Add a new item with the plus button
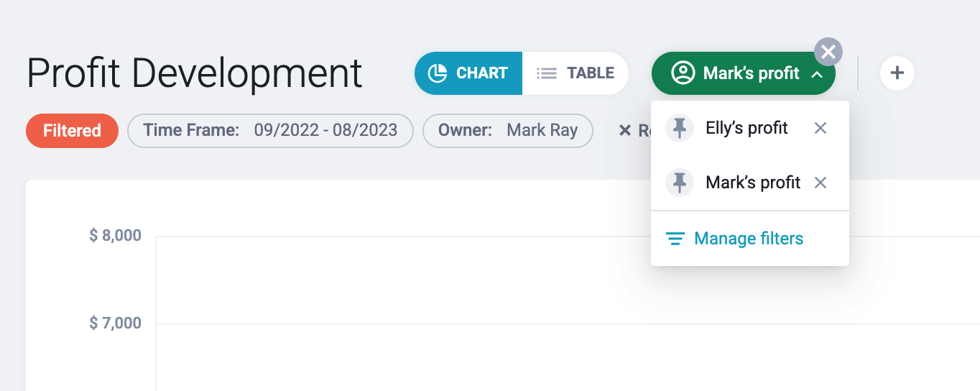 pyautogui.click(x=897, y=73)
